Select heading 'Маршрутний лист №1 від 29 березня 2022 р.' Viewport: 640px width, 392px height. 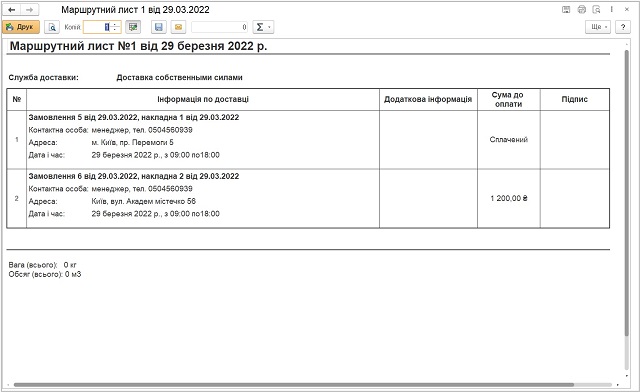pyautogui.click(x=138, y=46)
